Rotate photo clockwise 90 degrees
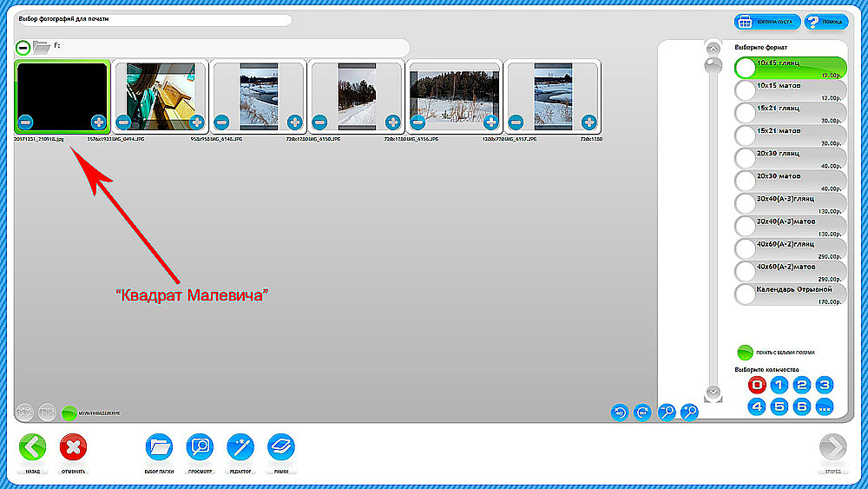 [643, 413]
